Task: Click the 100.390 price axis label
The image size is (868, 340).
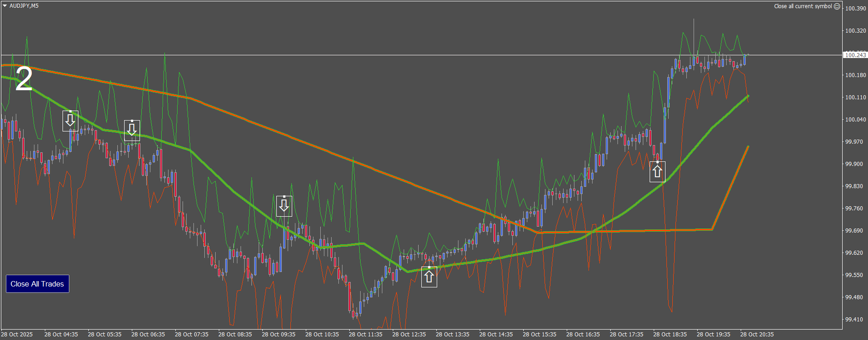Action: pos(855,9)
